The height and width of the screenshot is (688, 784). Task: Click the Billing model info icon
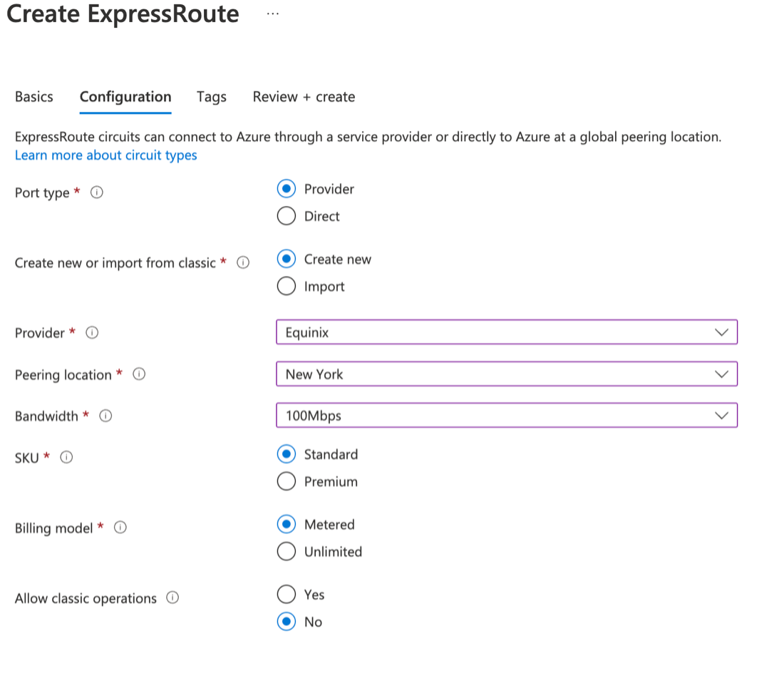click(120, 528)
